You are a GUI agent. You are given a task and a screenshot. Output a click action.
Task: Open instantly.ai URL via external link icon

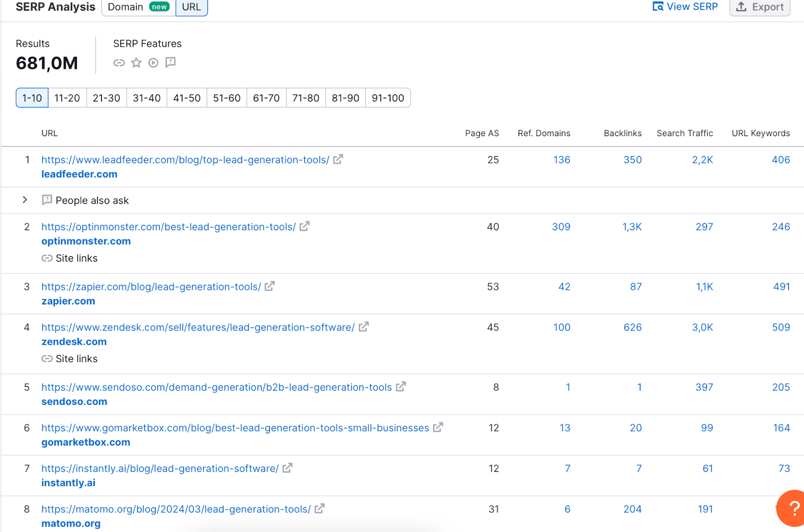287,468
